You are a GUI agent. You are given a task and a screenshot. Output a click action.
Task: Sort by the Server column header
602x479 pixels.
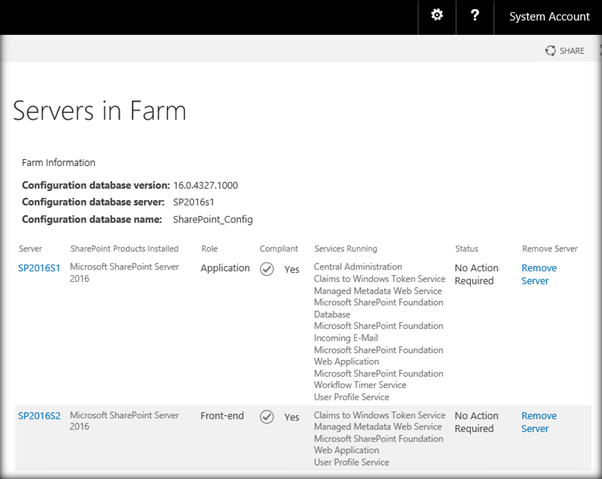click(30, 248)
